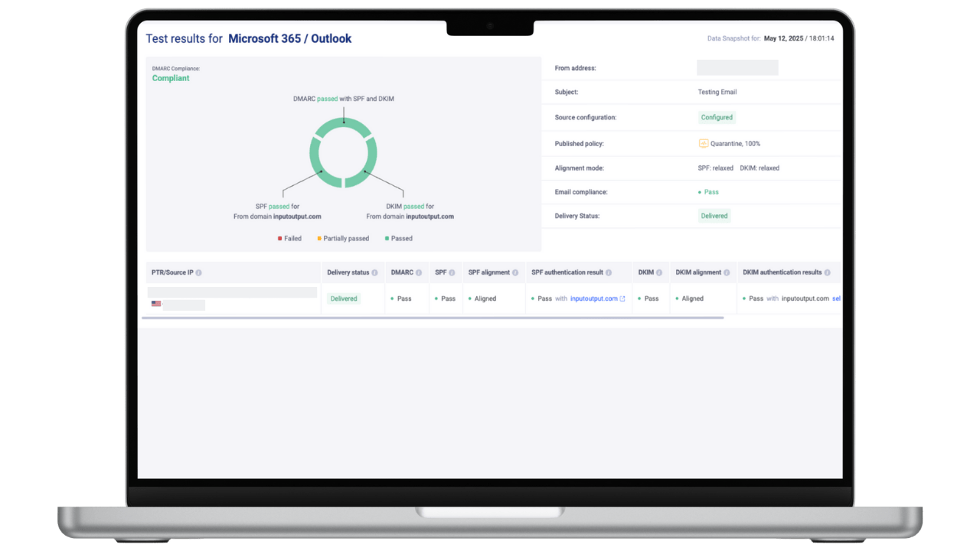The width and height of the screenshot is (980, 551).
Task: Click the DKIM authentication results info icon
Action: (x=827, y=272)
